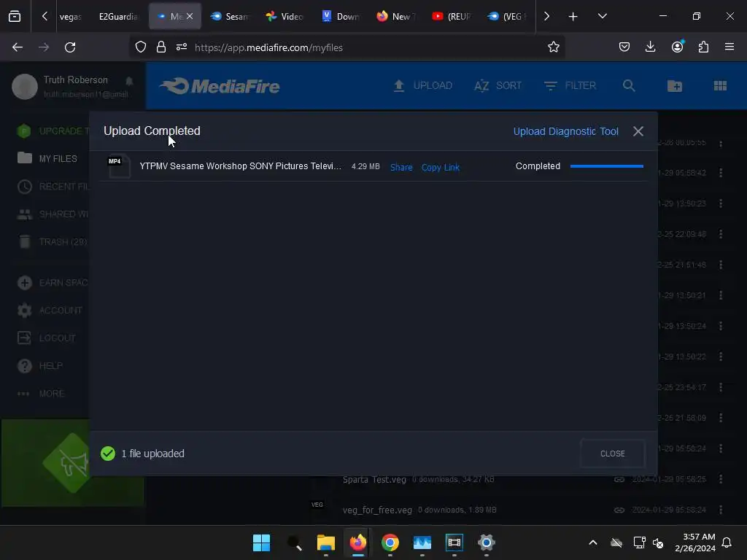Open options menu for Sparta Test.veg row
The image size is (747, 560).
click(721, 479)
